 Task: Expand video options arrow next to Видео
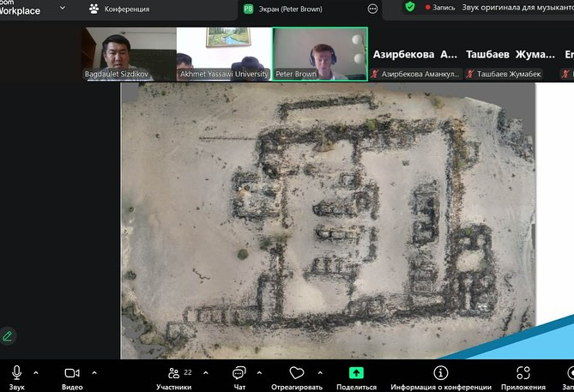click(94, 372)
